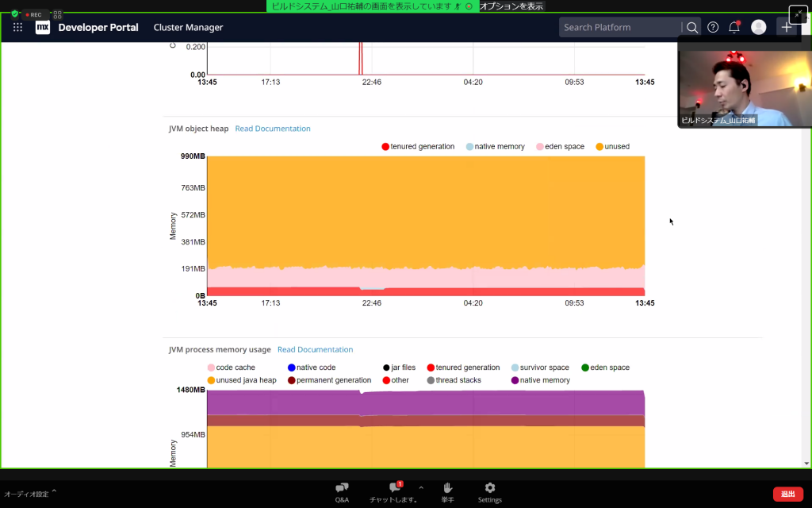The width and height of the screenshot is (812, 508).
Task: Toggle unused series in JVM object heap legend
Action: tap(611, 147)
